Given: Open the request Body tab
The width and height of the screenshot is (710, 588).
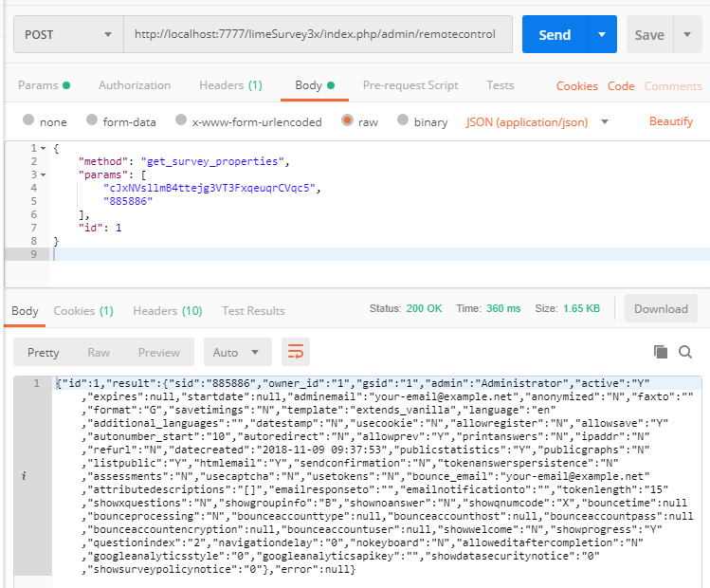Looking at the screenshot, I should tap(315, 85).
